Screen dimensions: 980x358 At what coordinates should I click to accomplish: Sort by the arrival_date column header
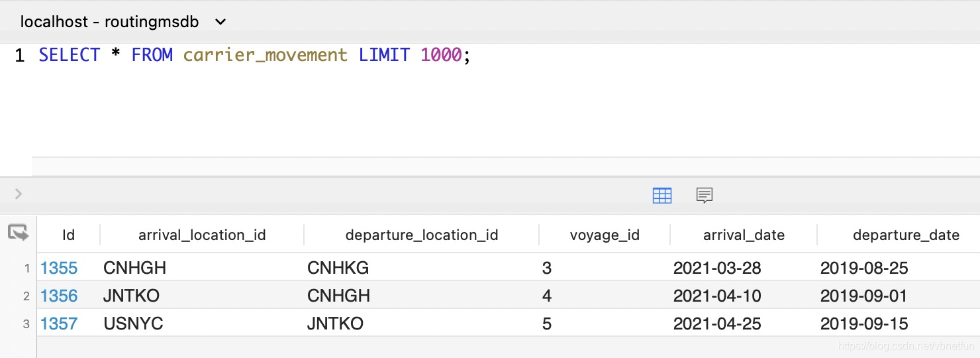click(744, 235)
